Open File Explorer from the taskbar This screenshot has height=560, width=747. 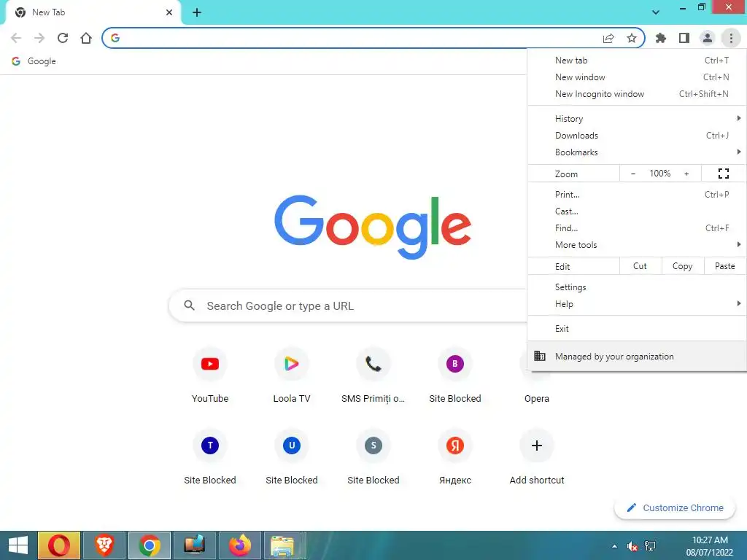click(282, 545)
